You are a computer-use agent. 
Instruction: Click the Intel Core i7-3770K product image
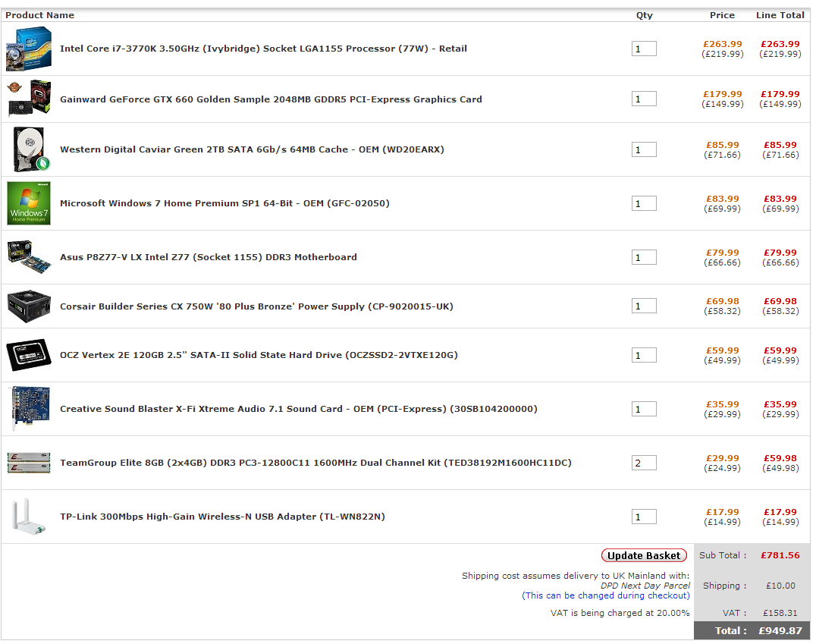point(29,49)
